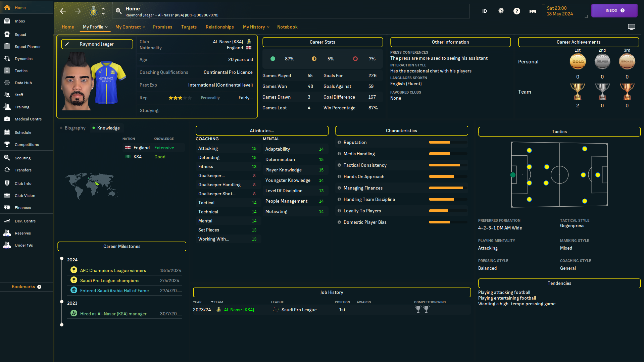Open the Targets tab
This screenshot has height=362, width=644.
[189, 27]
